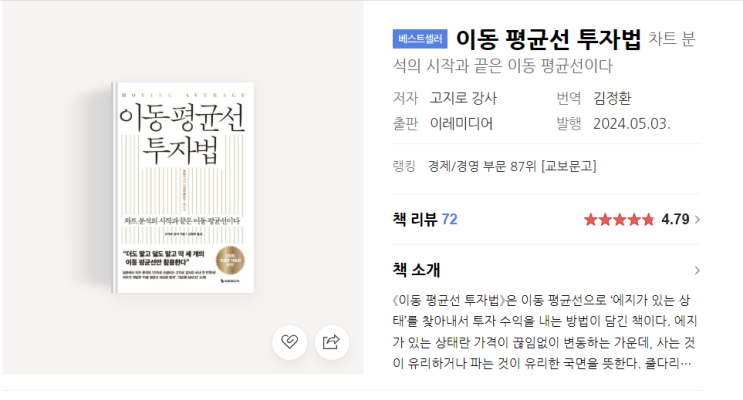Open the 이동 평균선 투자법 book cover
Image resolution: width=743 pixels, height=400 pixels.
pos(183,188)
